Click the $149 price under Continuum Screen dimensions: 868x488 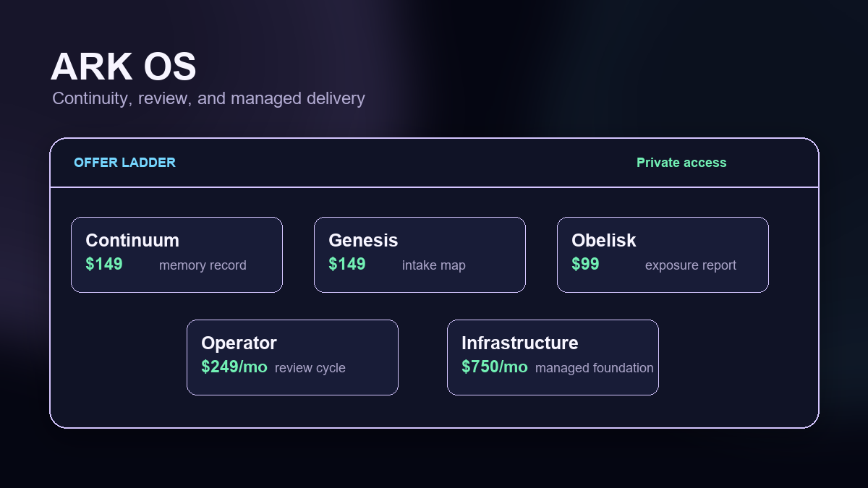[x=104, y=265]
